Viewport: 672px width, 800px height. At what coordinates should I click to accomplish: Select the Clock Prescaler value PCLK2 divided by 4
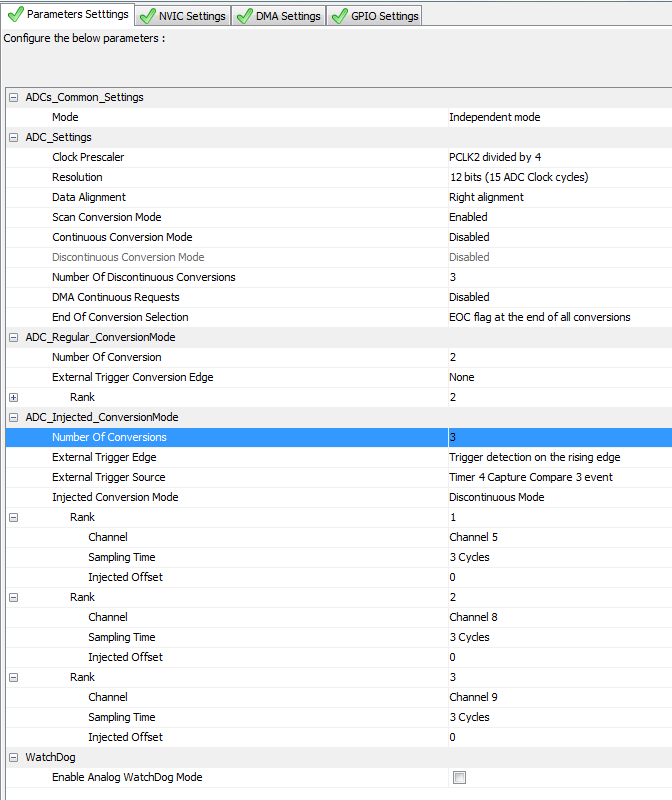click(494, 157)
